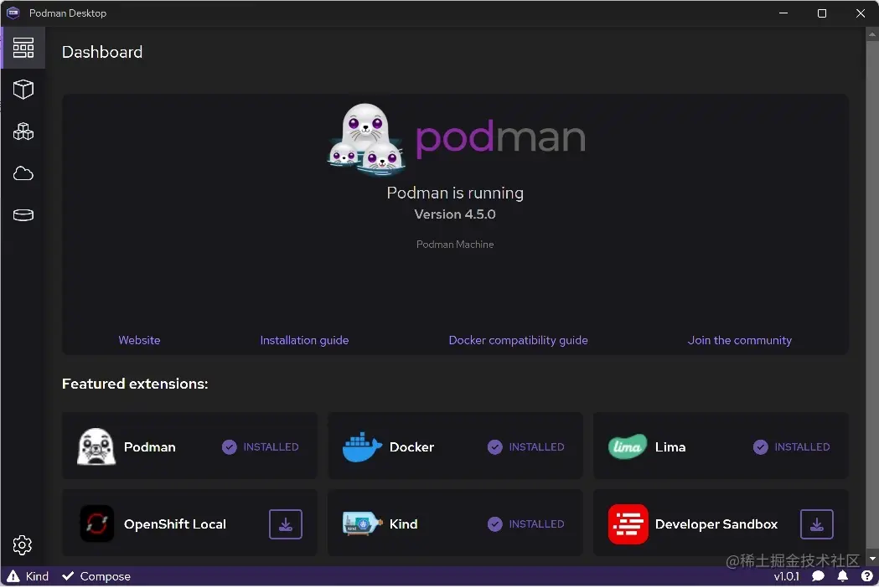Minimize the Podman Desktop window
Image resolution: width=879 pixels, height=588 pixels.
tap(783, 13)
